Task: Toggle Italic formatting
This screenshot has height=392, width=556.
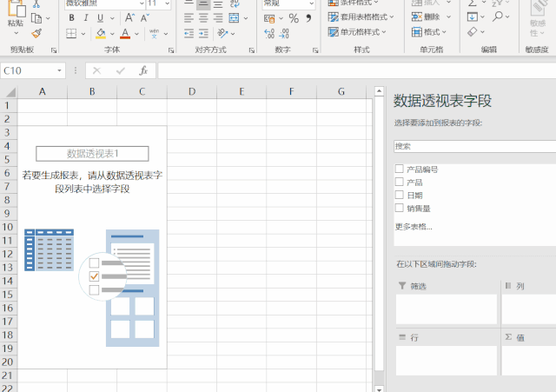Action: pos(86,17)
